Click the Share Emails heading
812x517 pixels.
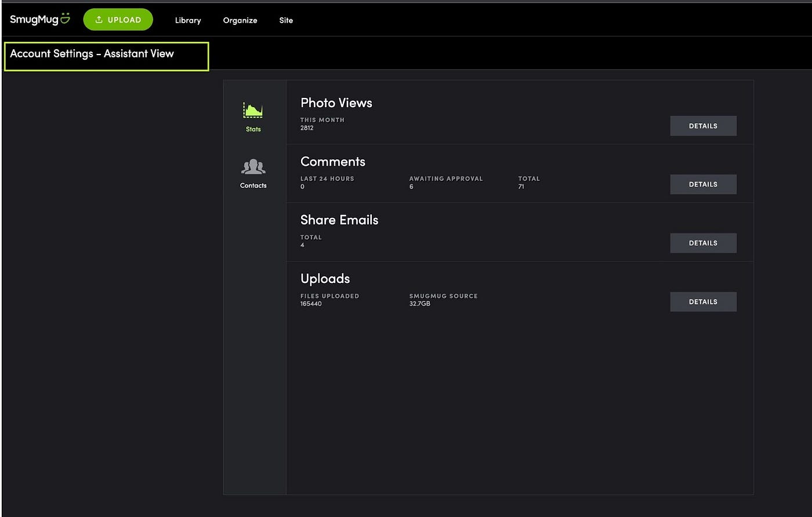pyautogui.click(x=339, y=220)
